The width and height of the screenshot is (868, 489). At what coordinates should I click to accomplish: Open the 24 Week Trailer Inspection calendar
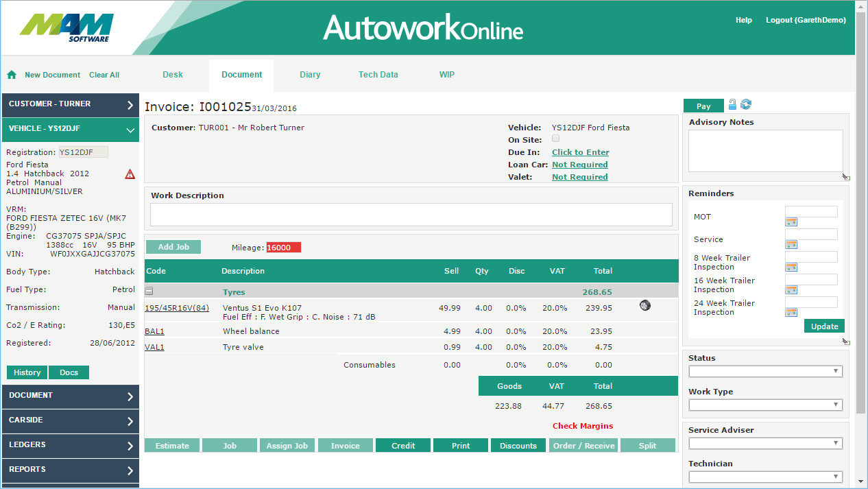point(791,313)
